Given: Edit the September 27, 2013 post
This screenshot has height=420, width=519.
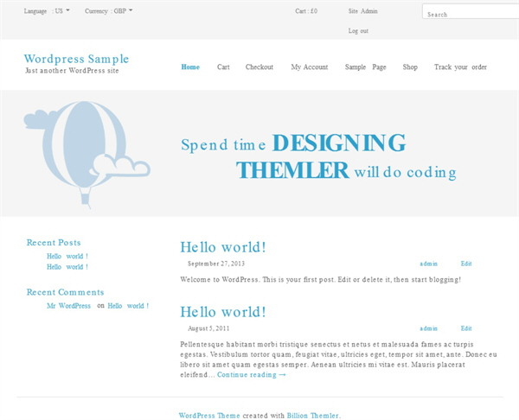Looking at the screenshot, I should click(466, 264).
